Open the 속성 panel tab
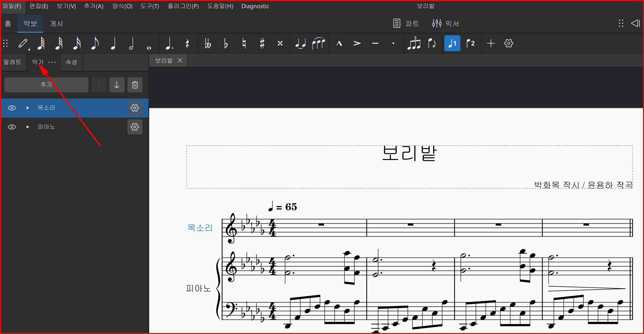This screenshot has height=334, width=644. [71, 62]
